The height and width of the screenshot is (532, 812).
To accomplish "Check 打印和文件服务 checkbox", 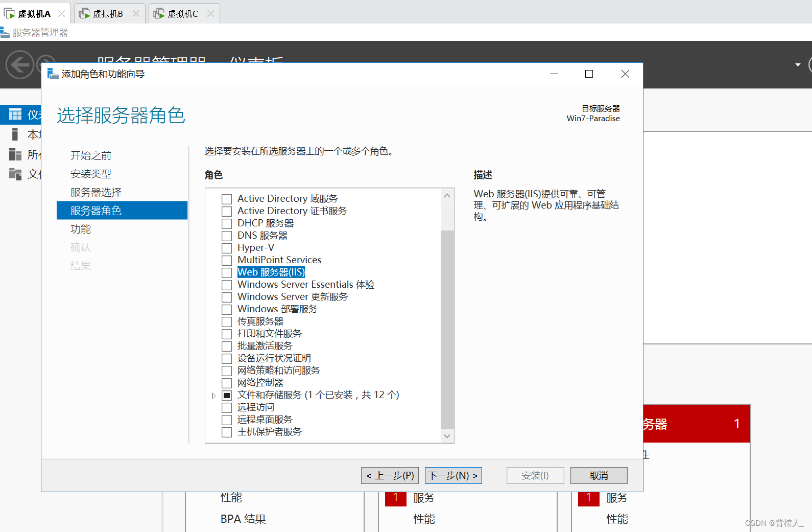I will [x=227, y=334].
